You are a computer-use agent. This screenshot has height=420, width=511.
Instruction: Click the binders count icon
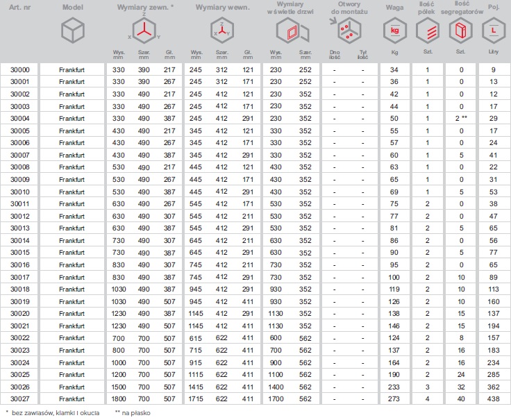click(459, 31)
